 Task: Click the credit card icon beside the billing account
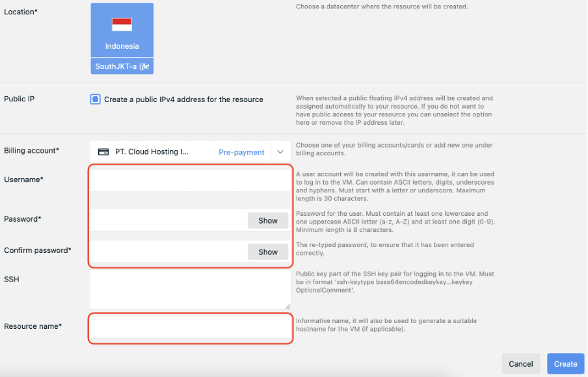pos(103,151)
